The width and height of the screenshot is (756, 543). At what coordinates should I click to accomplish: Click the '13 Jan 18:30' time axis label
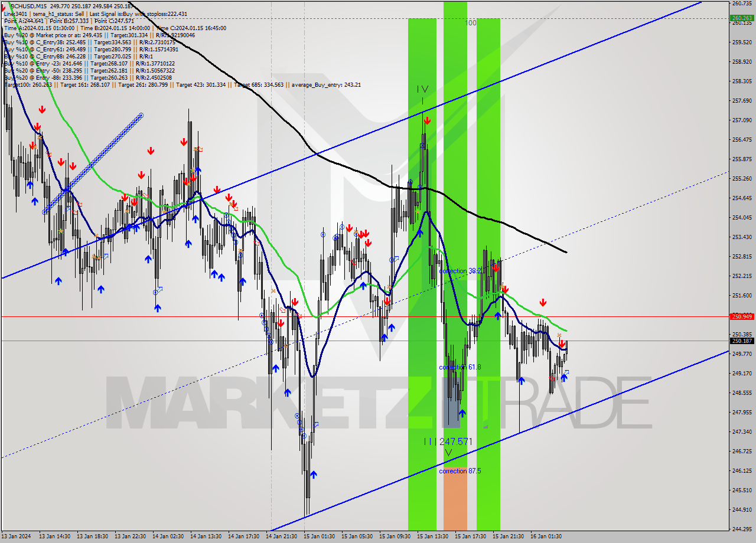tap(93, 537)
